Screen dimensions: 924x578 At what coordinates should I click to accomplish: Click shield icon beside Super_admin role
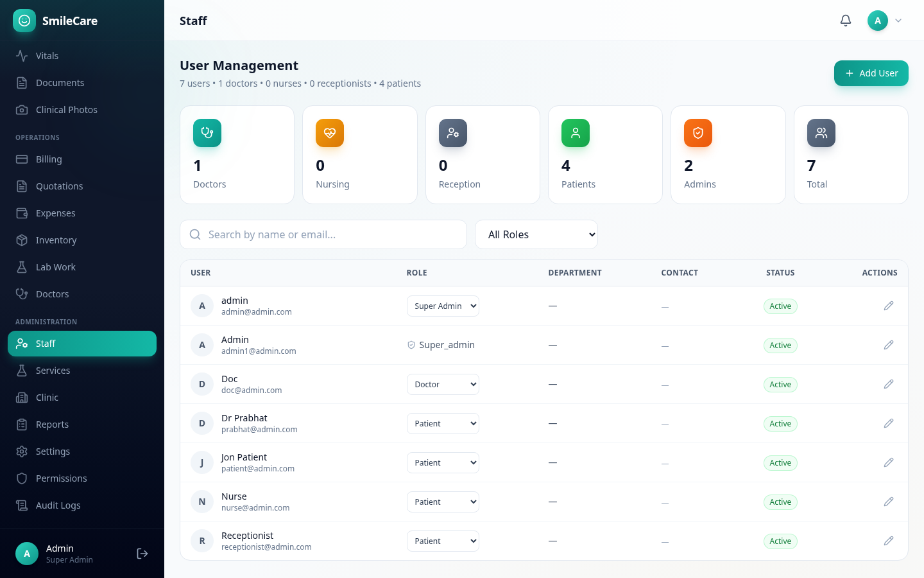click(411, 345)
